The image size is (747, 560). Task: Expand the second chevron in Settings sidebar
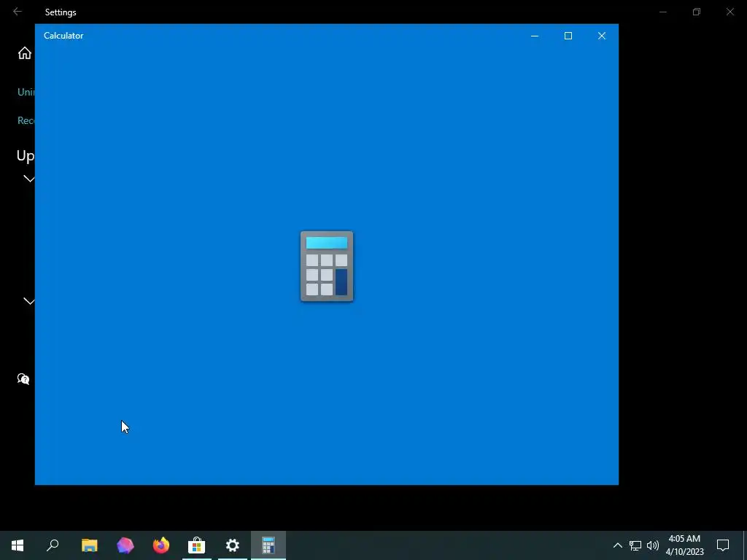[29, 301]
